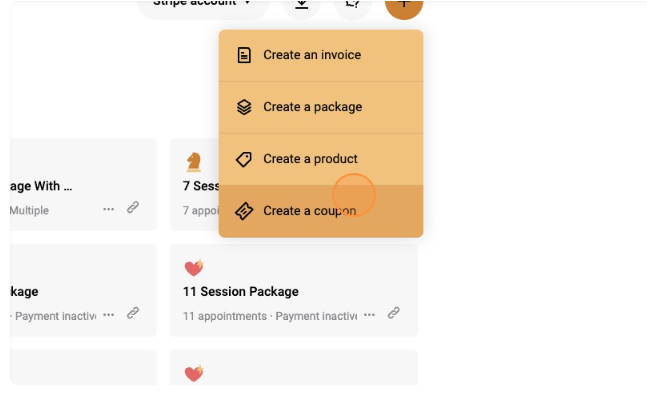Select Create a product
The image size is (647, 397).
click(x=321, y=159)
